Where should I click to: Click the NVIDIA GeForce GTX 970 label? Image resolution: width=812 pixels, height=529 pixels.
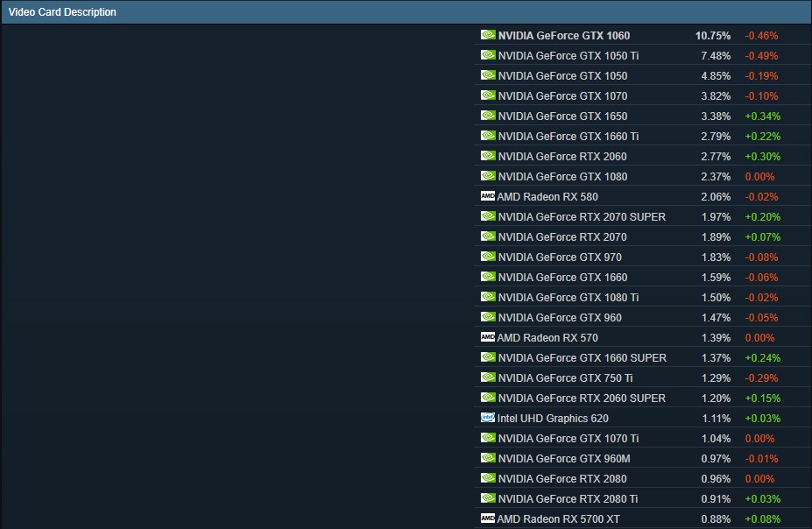[x=559, y=257]
